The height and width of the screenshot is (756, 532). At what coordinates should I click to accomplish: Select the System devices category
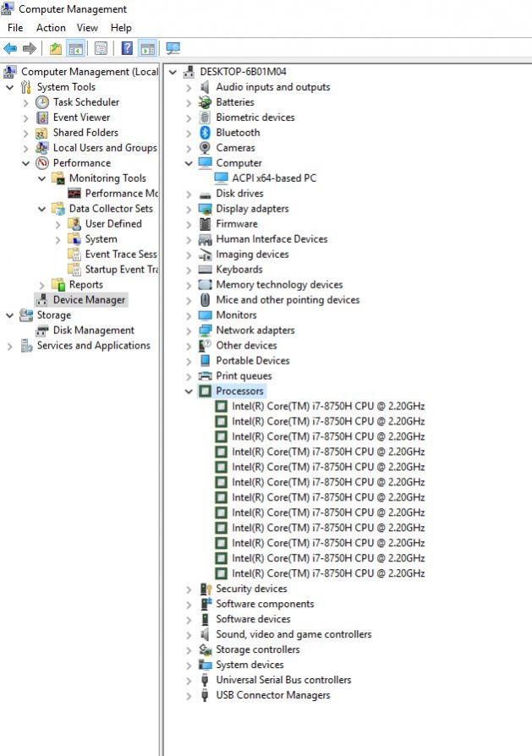(250, 665)
